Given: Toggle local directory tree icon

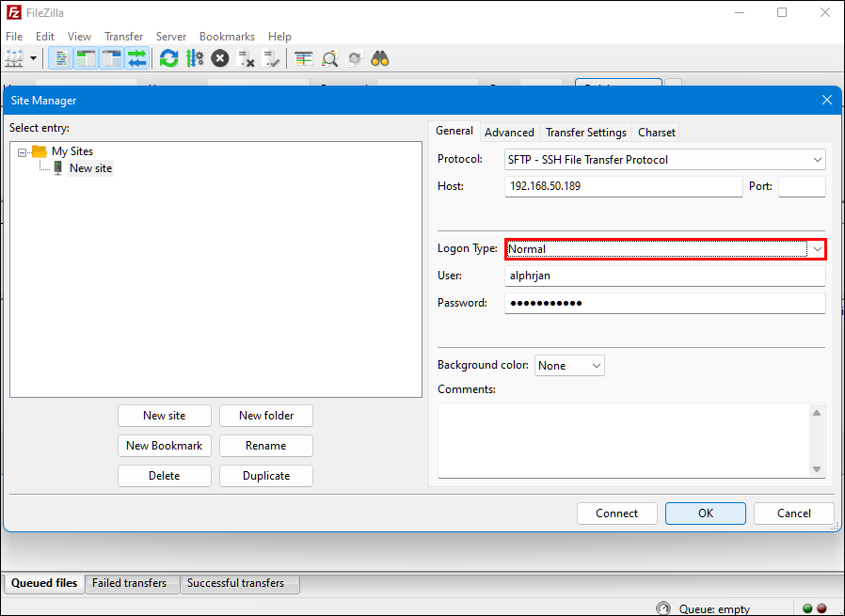Looking at the screenshot, I should tap(86, 58).
